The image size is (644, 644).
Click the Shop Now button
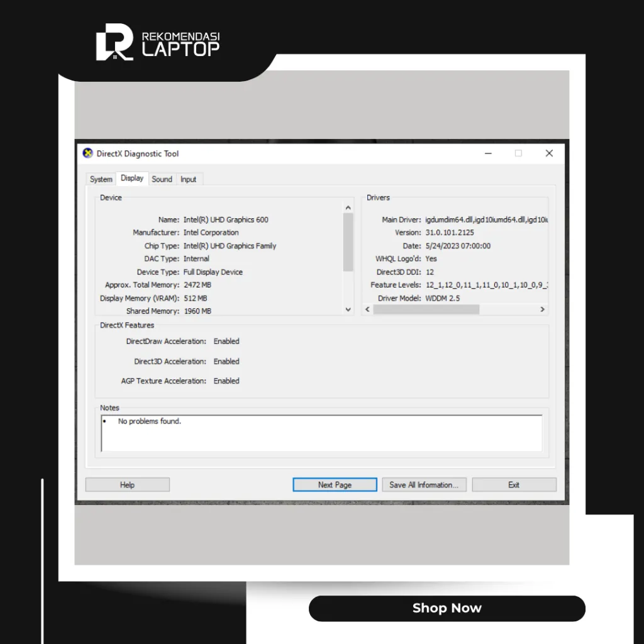[x=447, y=608]
